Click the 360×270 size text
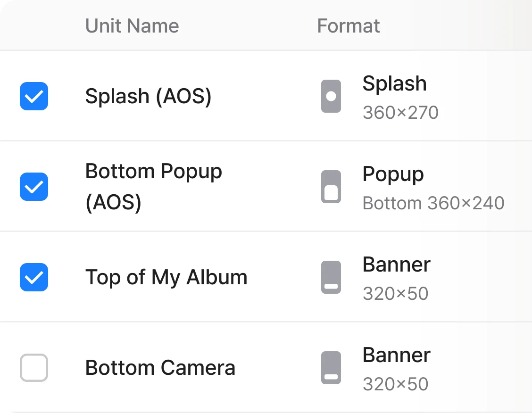 401,113
